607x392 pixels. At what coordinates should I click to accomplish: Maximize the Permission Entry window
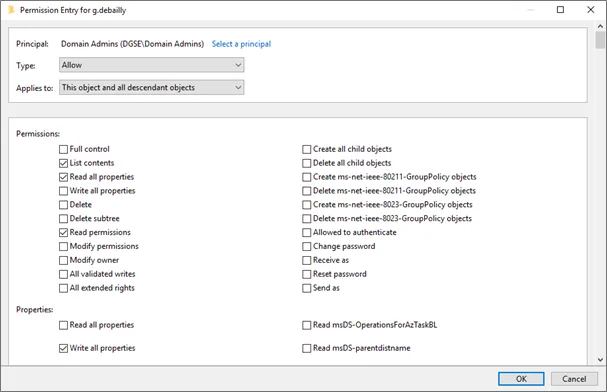point(560,10)
